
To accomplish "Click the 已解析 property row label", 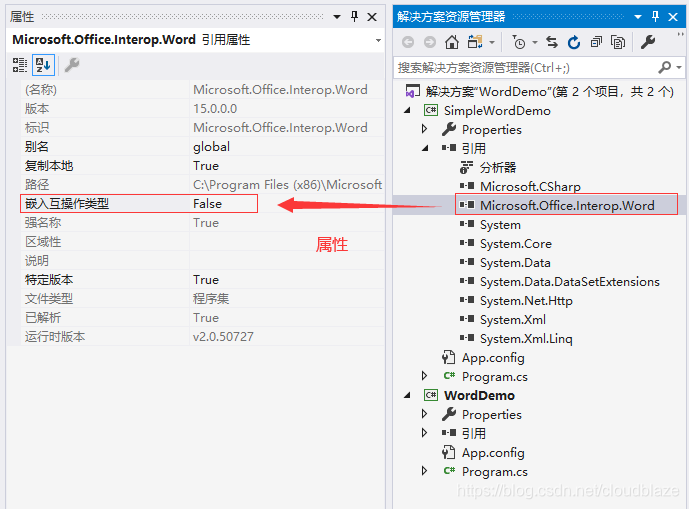I will tap(43, 318).
